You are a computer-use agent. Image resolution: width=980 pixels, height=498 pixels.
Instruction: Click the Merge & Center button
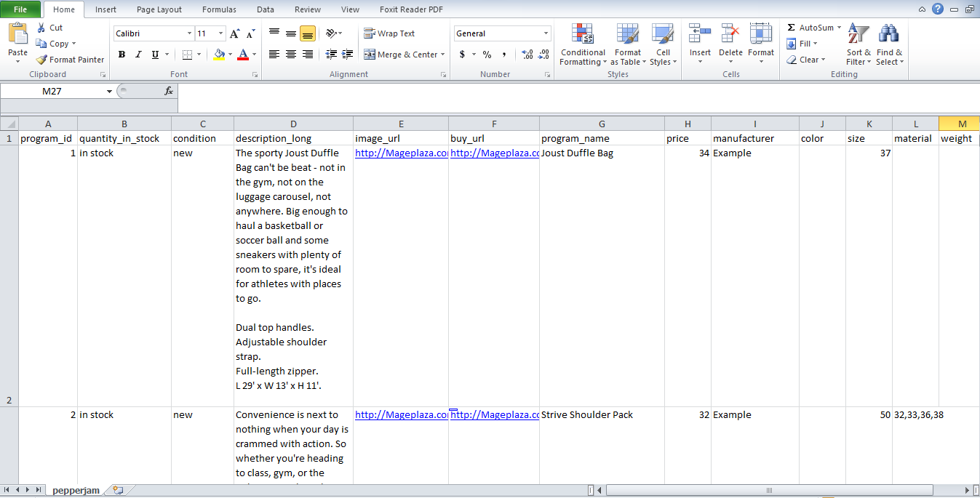(x=401, y=55)
